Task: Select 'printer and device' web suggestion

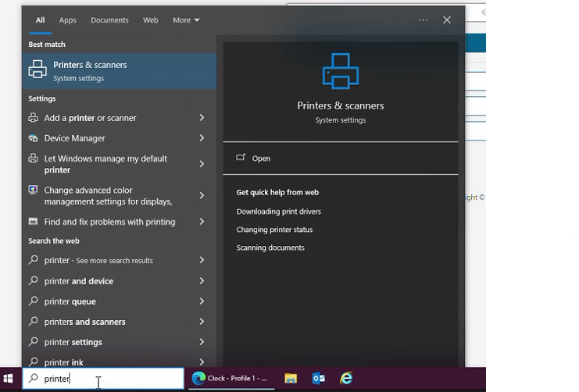Action: pyautogui.click(x=79, y=281)
